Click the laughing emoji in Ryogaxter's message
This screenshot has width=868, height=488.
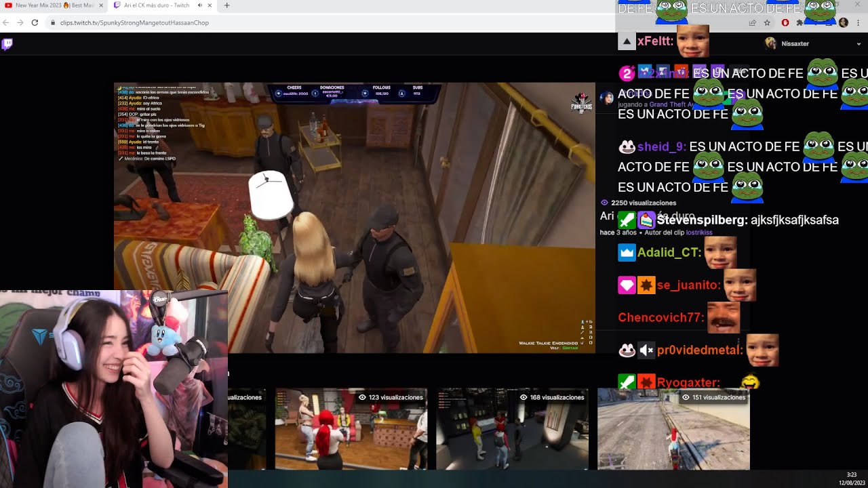750,382
